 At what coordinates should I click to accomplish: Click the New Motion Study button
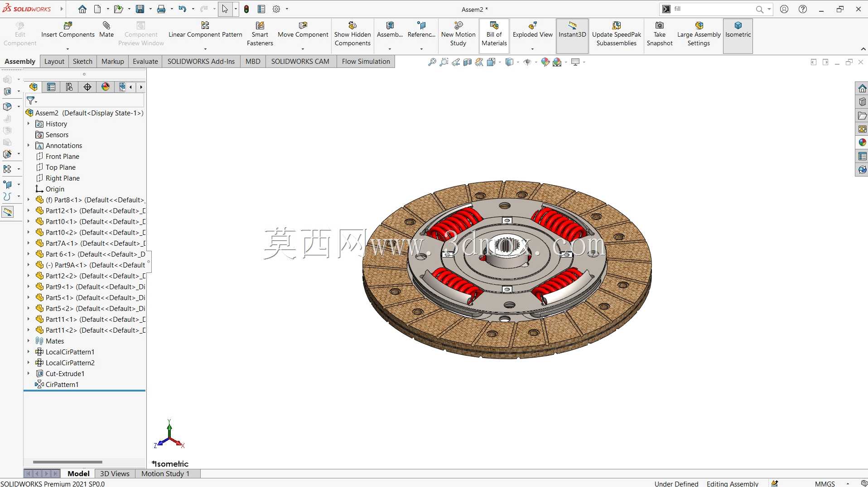pos(458,34)
